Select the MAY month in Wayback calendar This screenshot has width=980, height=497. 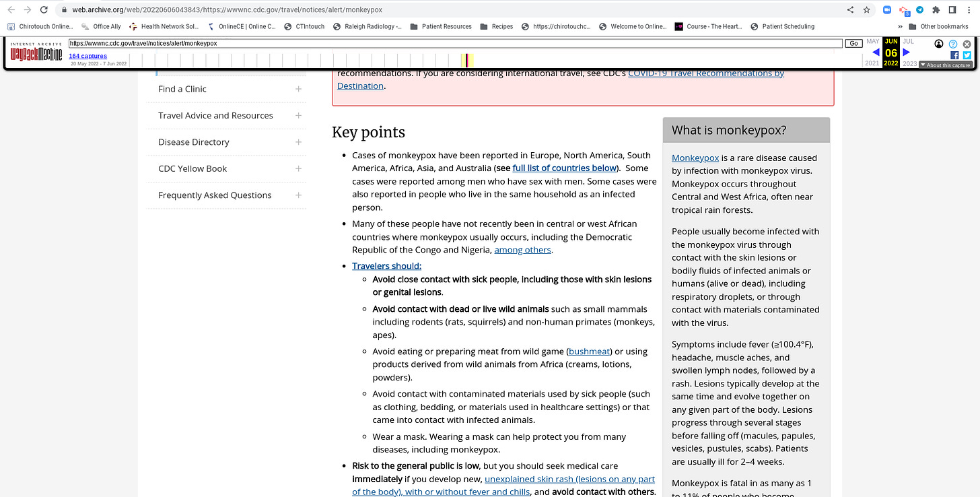873,41
